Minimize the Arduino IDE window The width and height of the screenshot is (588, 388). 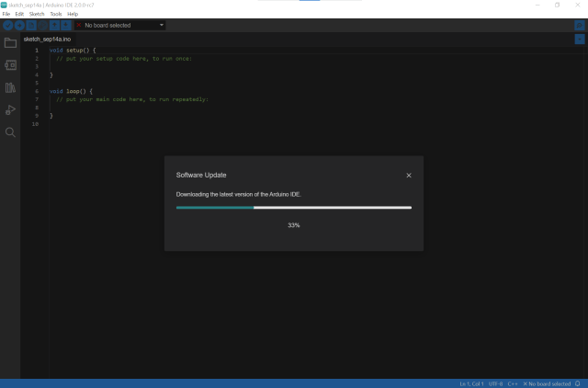537,5
